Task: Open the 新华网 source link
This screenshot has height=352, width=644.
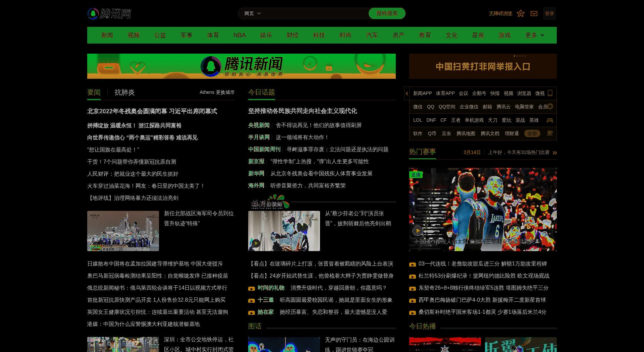Action: [x=256, y=174]
